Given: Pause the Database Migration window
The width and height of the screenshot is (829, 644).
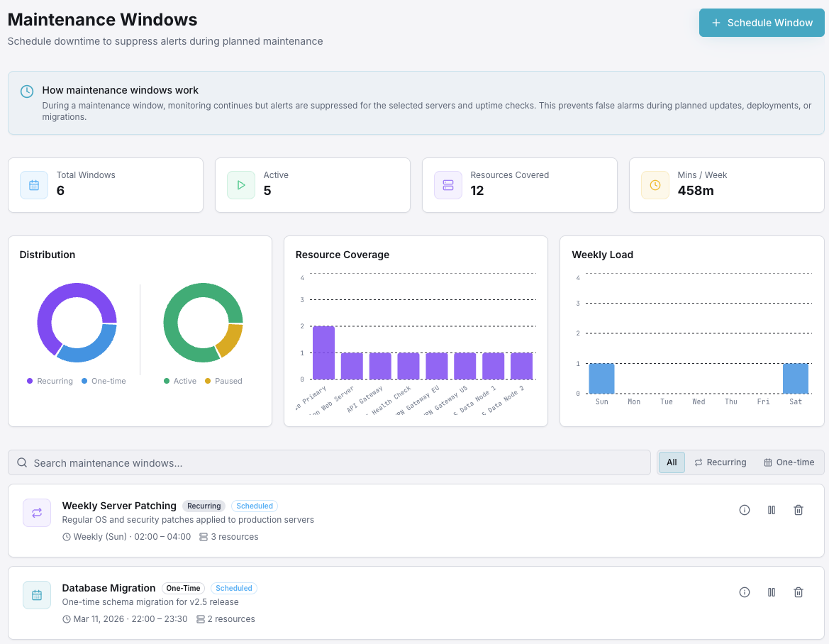Looking at the screenshot, I should (x=771, y=592).
